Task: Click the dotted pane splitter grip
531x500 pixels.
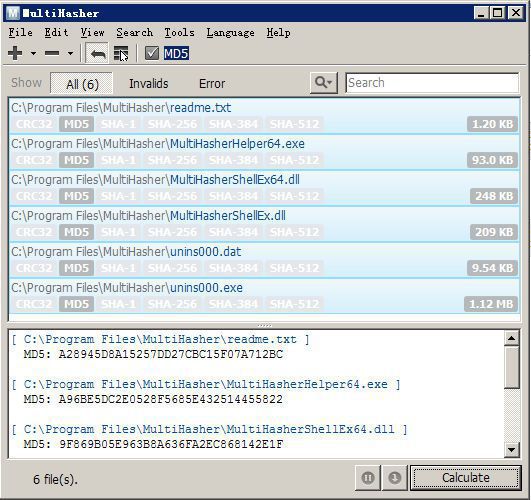Action: (x=264, y=326)
